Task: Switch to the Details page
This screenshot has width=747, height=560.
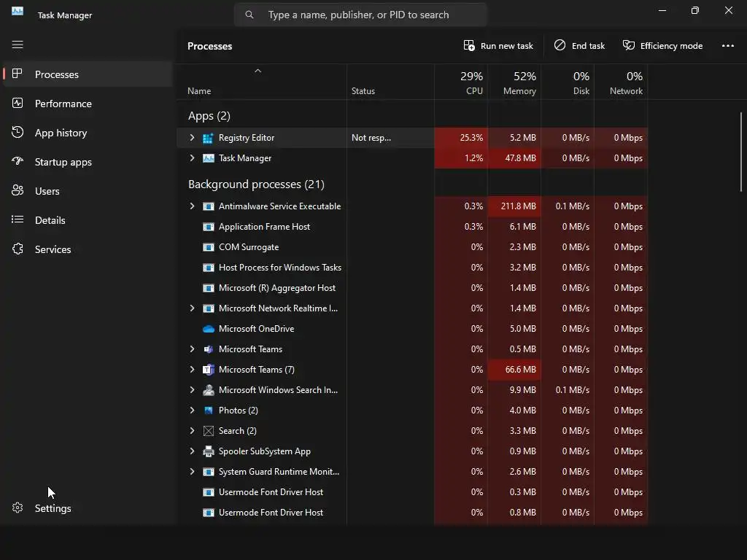Action: tap(88, 220)
